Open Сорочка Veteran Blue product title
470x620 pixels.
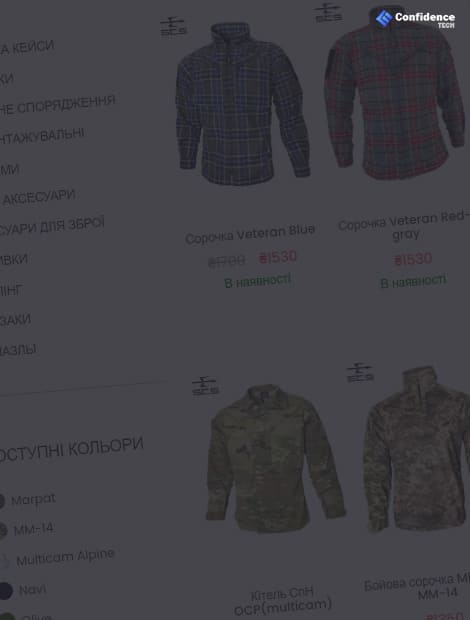point(250,234)
